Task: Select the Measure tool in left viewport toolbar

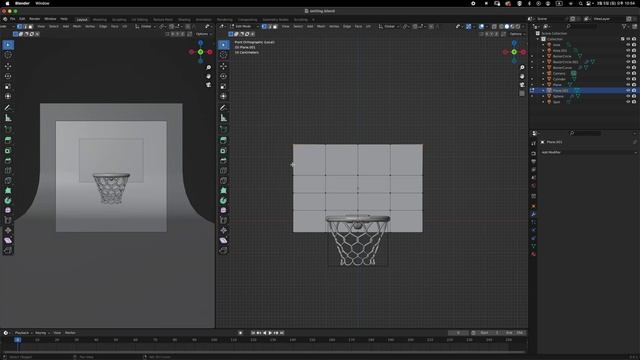Action: 8,118
